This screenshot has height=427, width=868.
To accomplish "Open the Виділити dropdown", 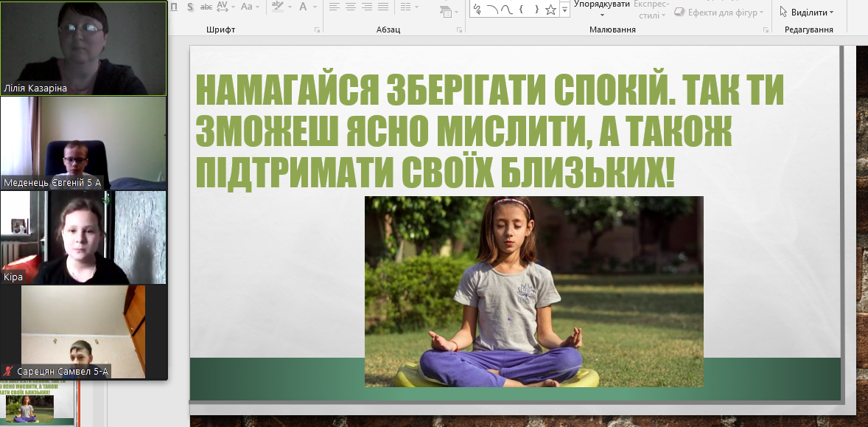I will pyautogui.click(x=807, y=13).
